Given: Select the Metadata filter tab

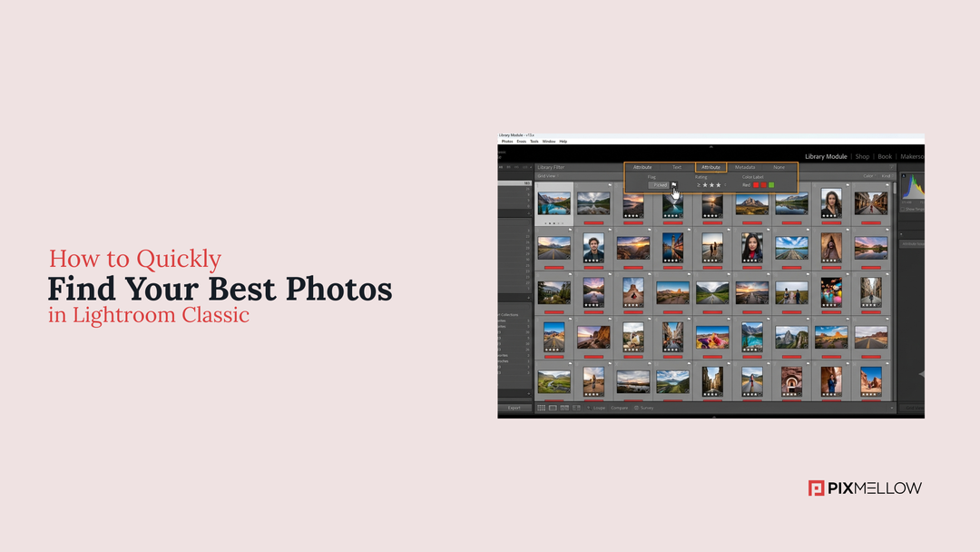Looking at the screenshot, I should tap(745, 167).
